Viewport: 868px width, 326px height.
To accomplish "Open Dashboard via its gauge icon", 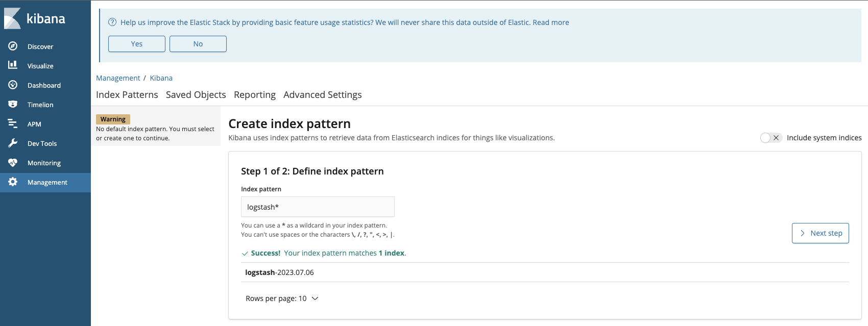I will click(13, 85).
